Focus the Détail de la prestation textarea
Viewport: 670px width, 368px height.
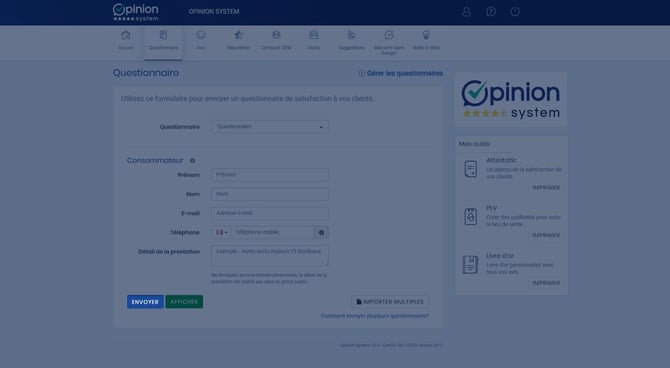coord(270,256)
